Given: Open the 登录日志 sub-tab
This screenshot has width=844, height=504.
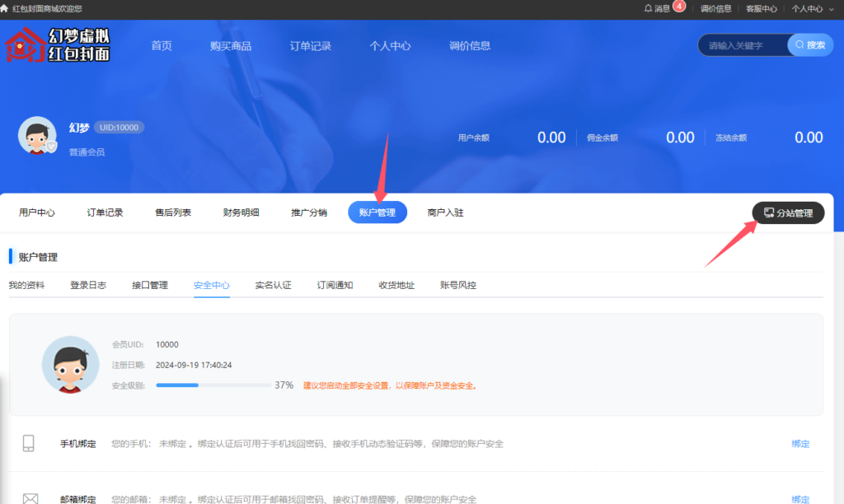Looking at the screenshot, I should coord(88,285).
